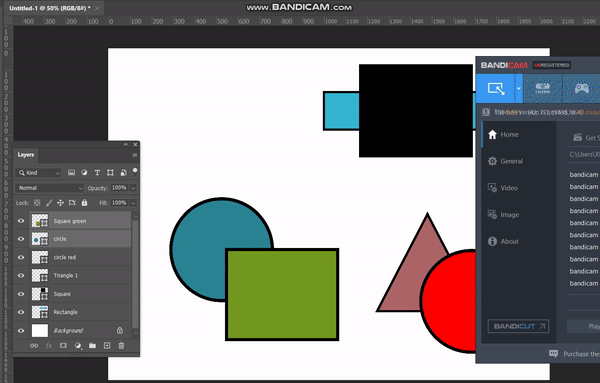Filter layers by type layers (T) icon

[x=97, y=173]
